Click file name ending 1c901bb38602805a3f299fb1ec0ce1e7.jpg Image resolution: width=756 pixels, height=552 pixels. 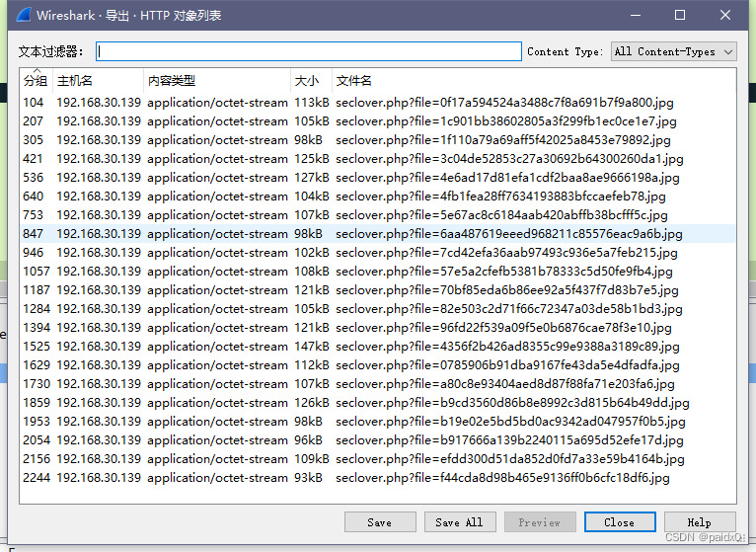pos(505,121)
